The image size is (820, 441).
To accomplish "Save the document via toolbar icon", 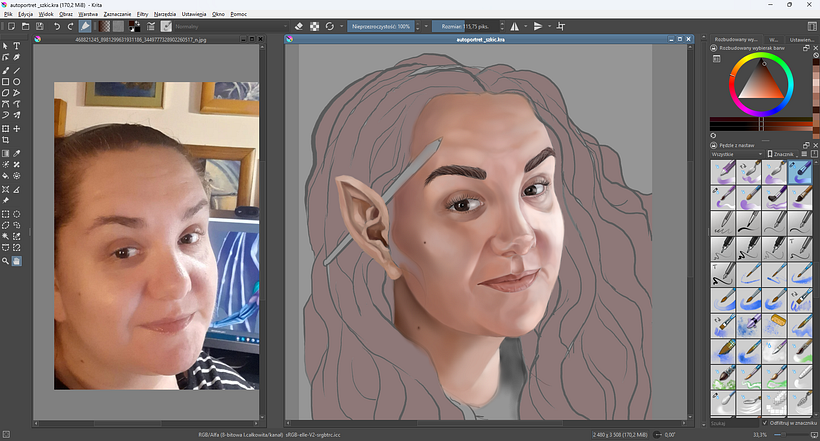I will click(39, 26).
